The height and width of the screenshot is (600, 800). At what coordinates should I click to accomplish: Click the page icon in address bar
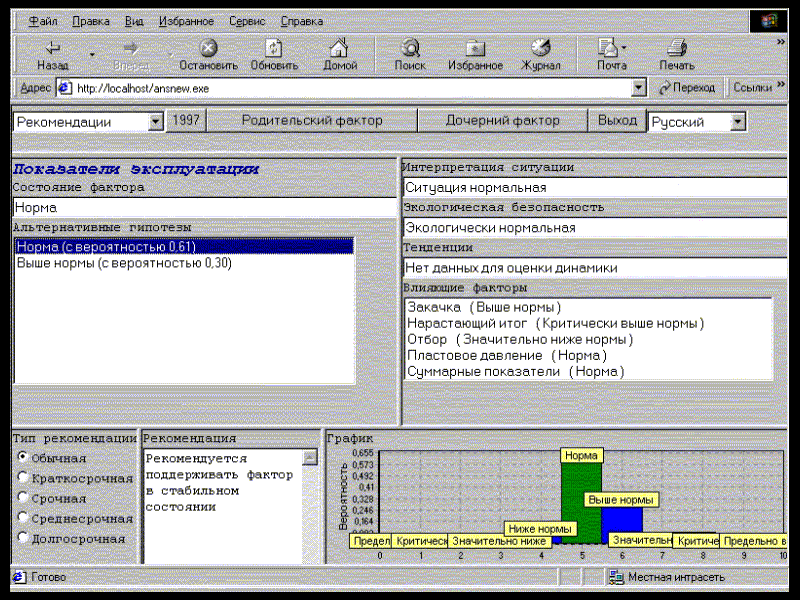[x=64, y=88]
